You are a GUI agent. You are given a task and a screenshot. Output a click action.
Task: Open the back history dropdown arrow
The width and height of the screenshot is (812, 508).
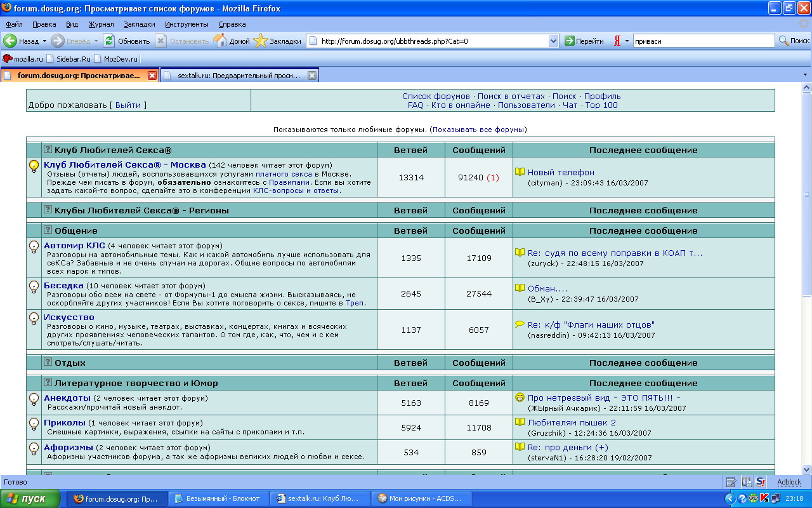44,41
